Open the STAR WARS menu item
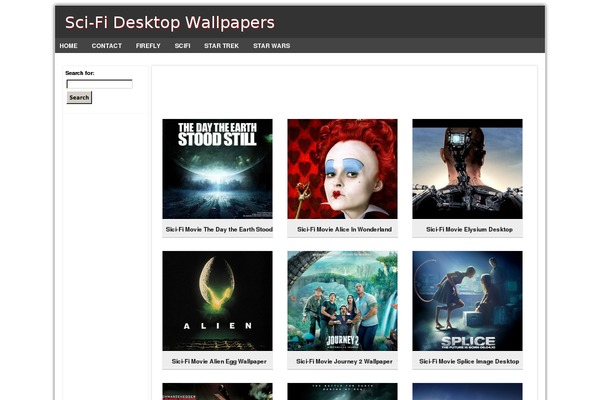The height and width of the screenshot is (400, 600). coord(272,46)
